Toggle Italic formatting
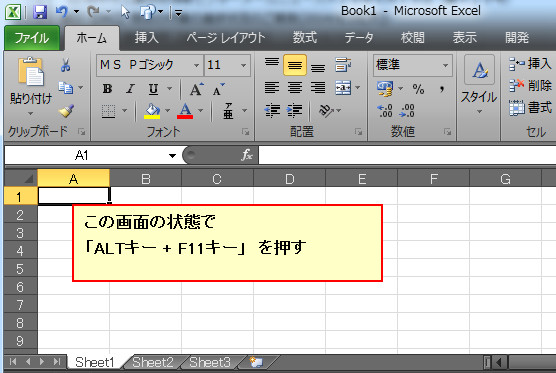Screen dimensions: 556x373 (x=130, y=89)
